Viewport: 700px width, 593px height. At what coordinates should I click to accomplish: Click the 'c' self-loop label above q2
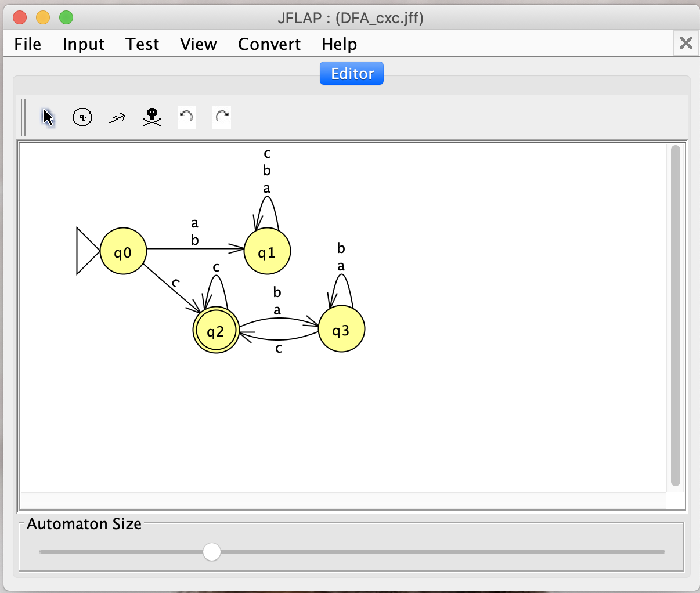[216, 267]
